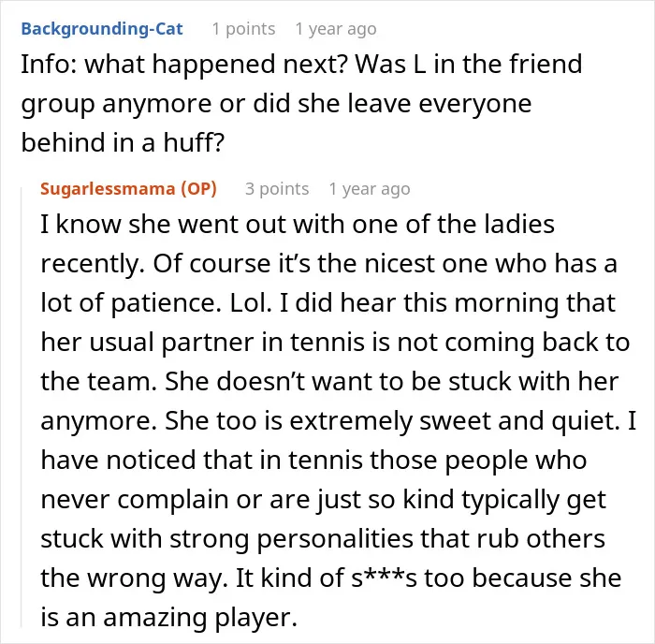Screen dimensions: 655x644
Task: Click the line starting "I know she went out"
Action: 298,224
